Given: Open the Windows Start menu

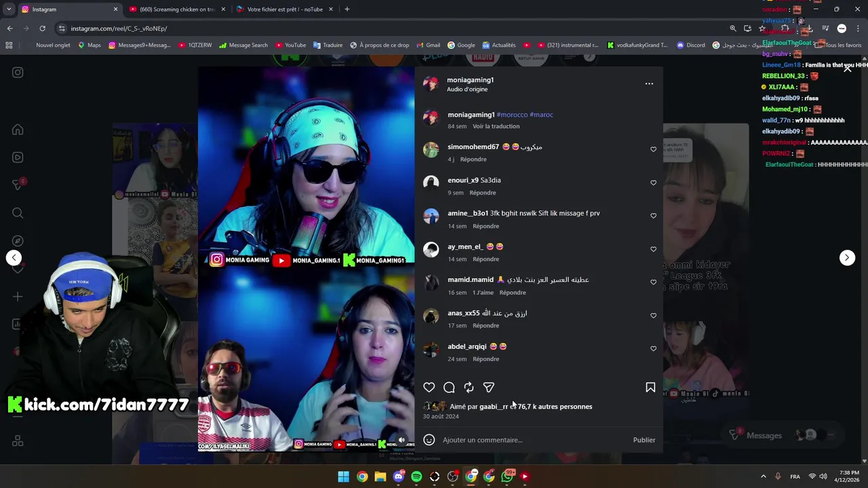Looking at the screenshot, I should coord(344,476).
